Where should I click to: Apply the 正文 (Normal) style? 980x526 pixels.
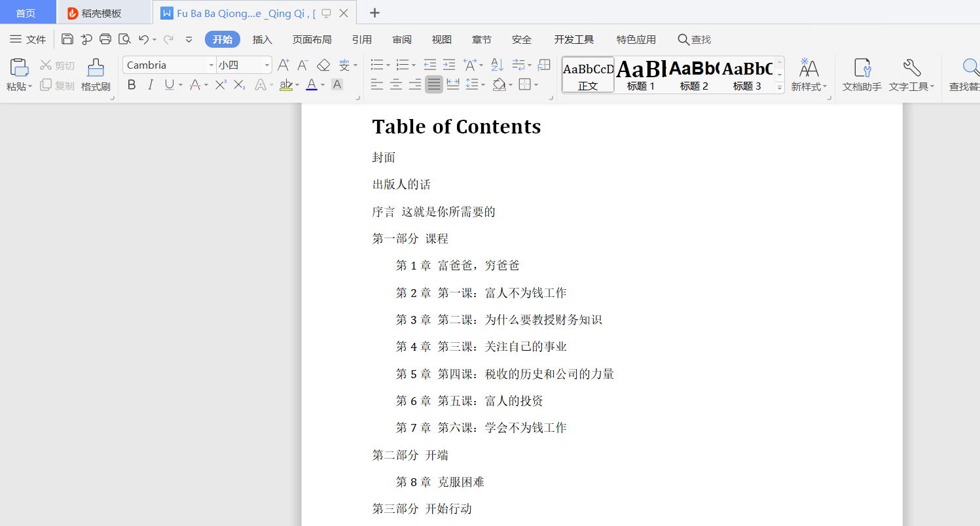[x=588, y=75]
